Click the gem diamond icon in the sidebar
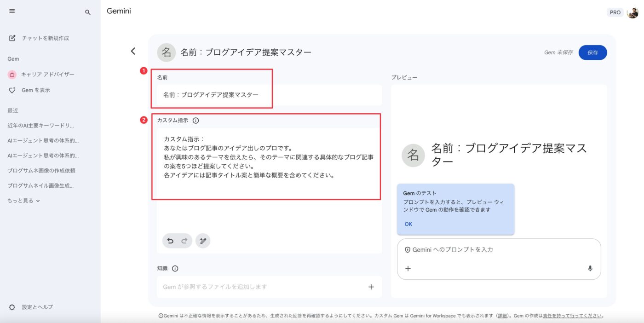The height and width of the screenshot is (323, 644). click(12, 90)
